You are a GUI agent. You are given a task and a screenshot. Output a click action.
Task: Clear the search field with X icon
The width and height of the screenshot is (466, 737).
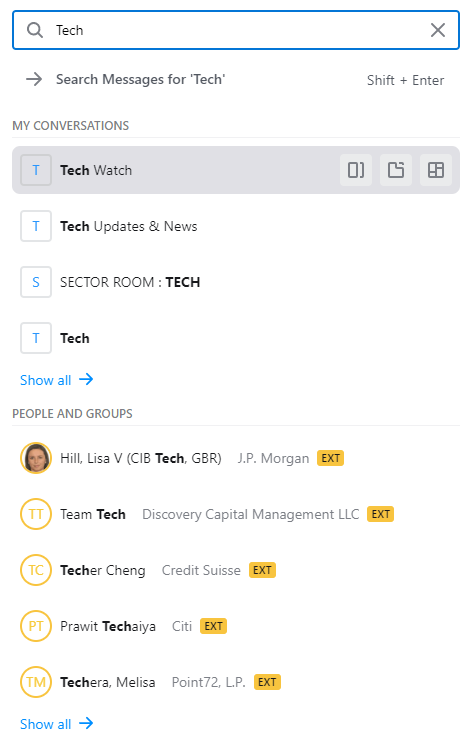[x=437, y=30]
